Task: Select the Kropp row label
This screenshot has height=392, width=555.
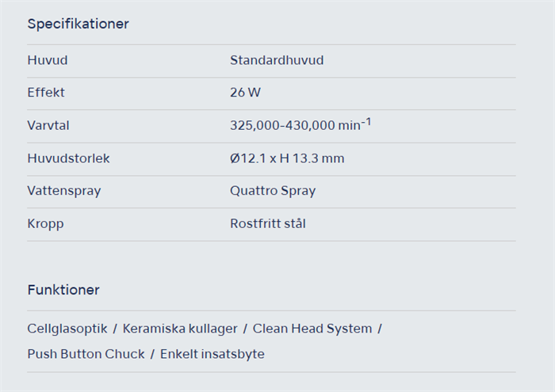Action: (45, 223)
